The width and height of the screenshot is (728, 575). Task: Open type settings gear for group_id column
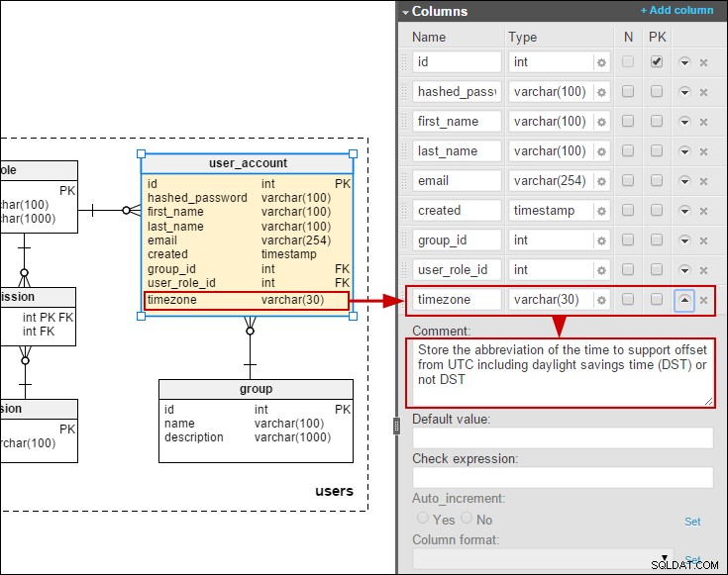[601, 240]
